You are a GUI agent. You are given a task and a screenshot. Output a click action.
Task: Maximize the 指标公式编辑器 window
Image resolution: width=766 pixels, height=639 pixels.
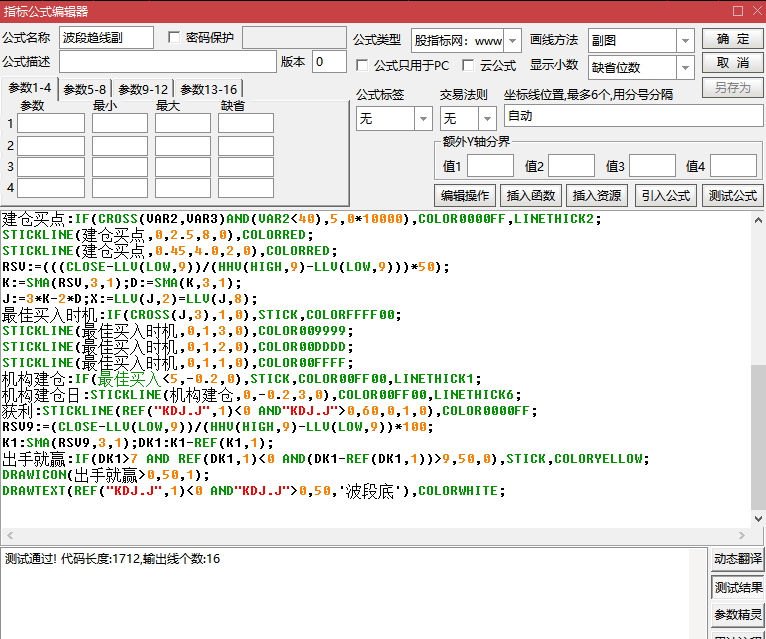[738, 11]
